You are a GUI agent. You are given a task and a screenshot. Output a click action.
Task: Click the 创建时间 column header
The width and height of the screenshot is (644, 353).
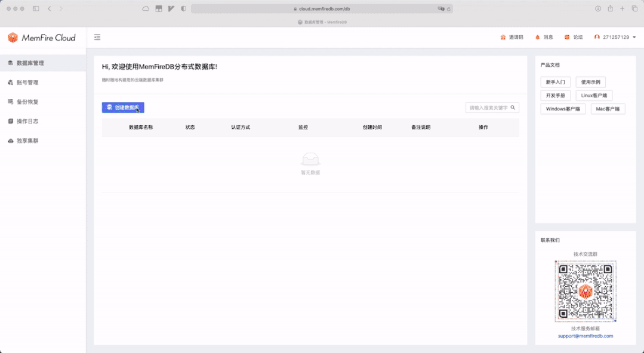(372, 128)
